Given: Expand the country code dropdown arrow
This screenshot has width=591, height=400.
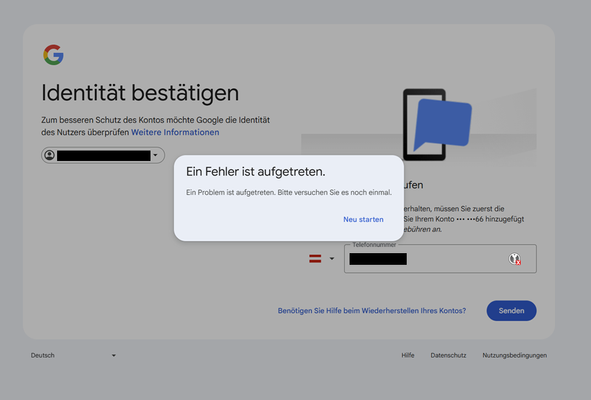Looking at the screenshot, I should pos(332,259).
